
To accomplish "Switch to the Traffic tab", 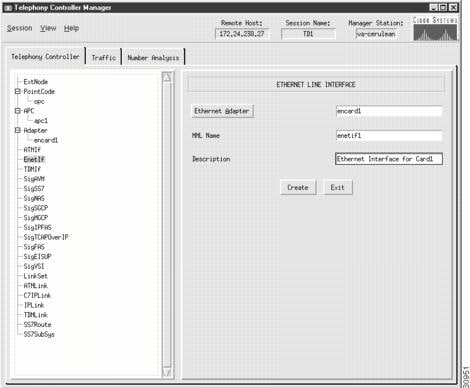I will pyautogui.click(x=104, y=57).
